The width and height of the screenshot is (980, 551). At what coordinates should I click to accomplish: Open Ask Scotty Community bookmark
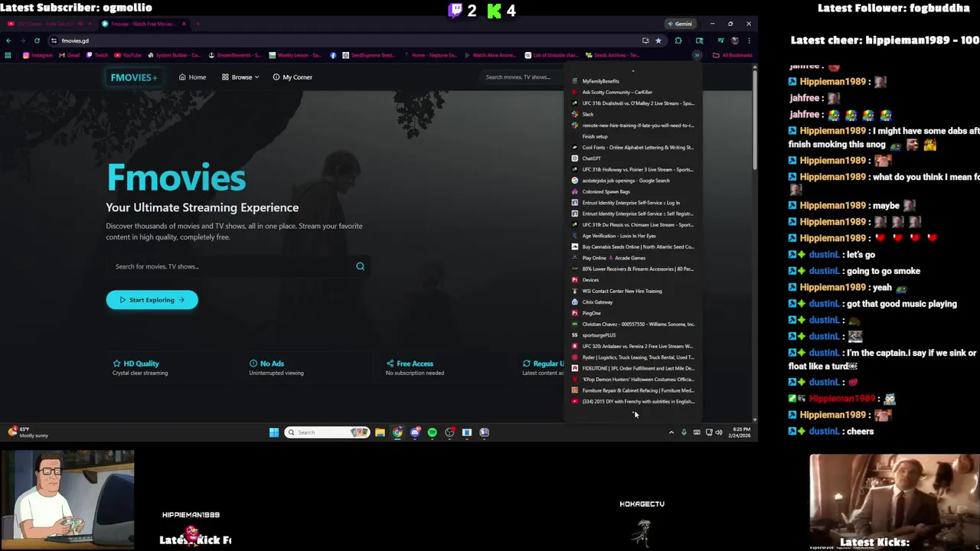633,92
